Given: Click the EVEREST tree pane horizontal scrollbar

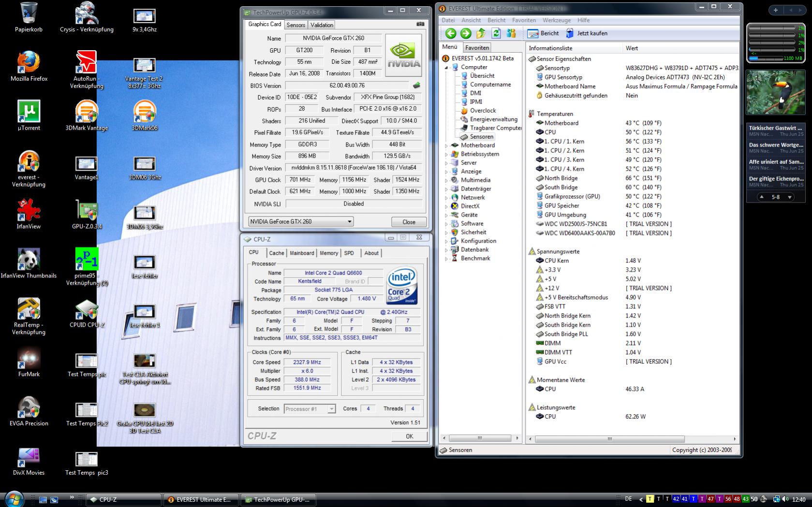Looking at the screenshot, I should 480,438.
